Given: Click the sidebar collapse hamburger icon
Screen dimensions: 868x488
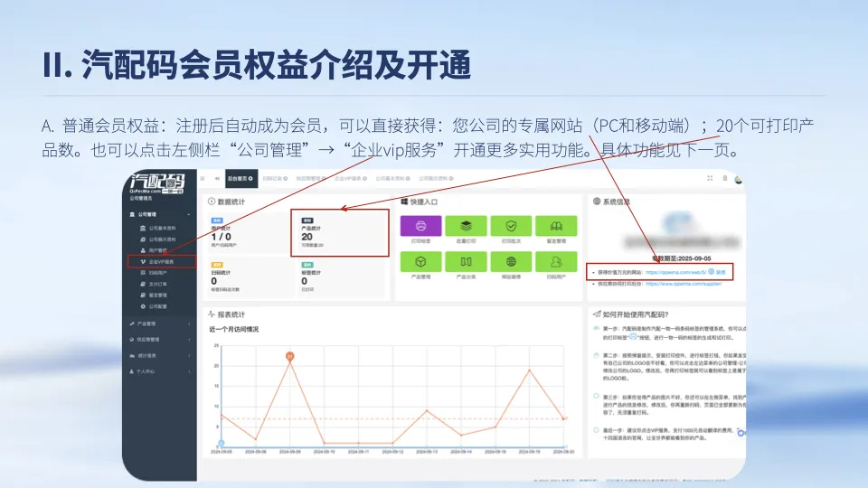Looking at the screenshot, I should pyautogui.click(x=203, y=178).
